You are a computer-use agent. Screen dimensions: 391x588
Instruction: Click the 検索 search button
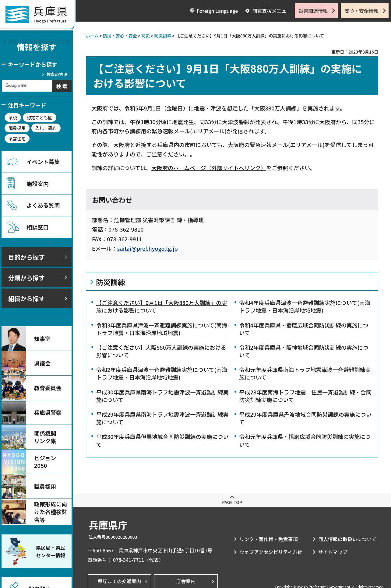(x=62, y=86)
